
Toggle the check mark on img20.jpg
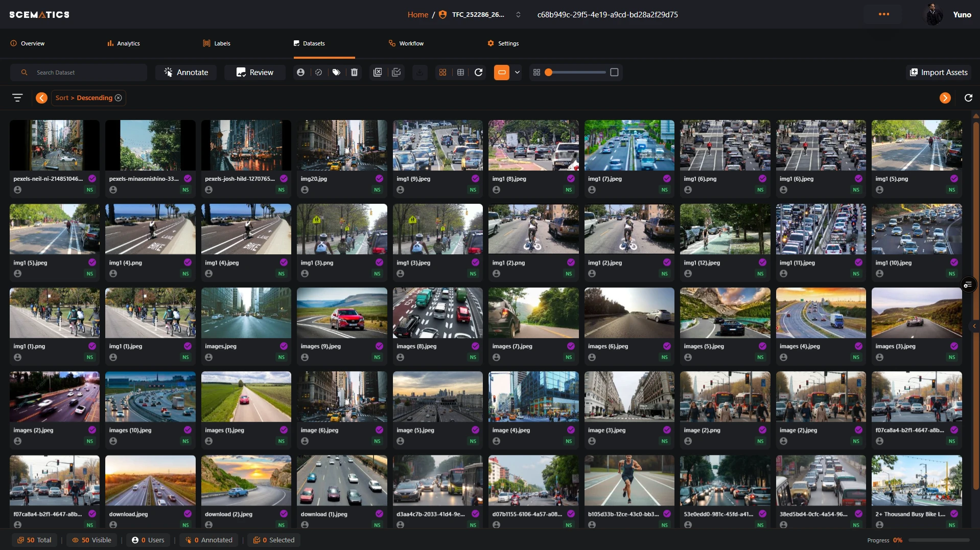click(x=379, y=179)
